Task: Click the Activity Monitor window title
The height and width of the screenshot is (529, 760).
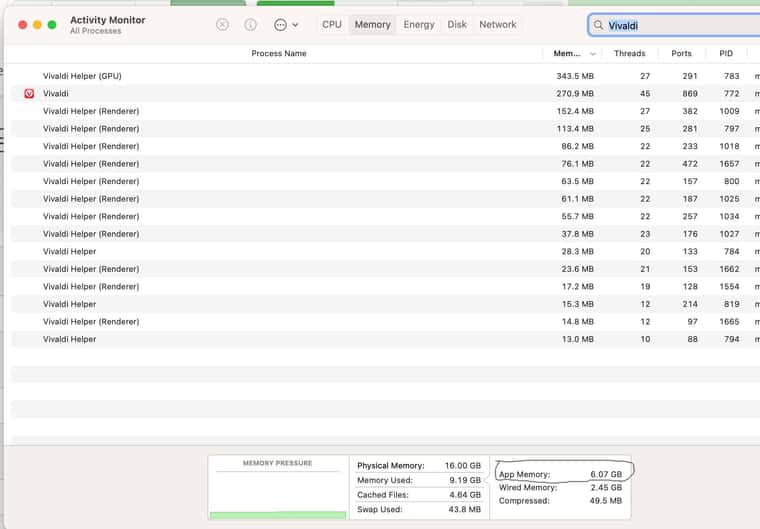Action: (x=108, y=20)
